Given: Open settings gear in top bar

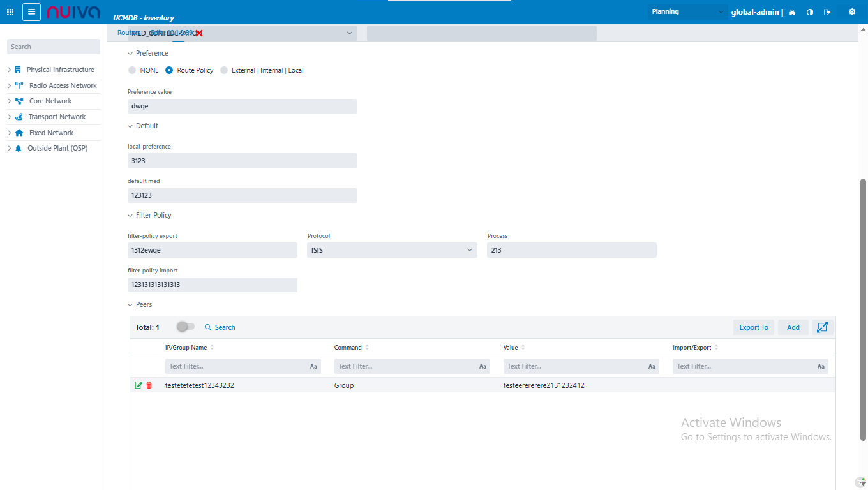Looking at the screenshot, I should point(851,12).
